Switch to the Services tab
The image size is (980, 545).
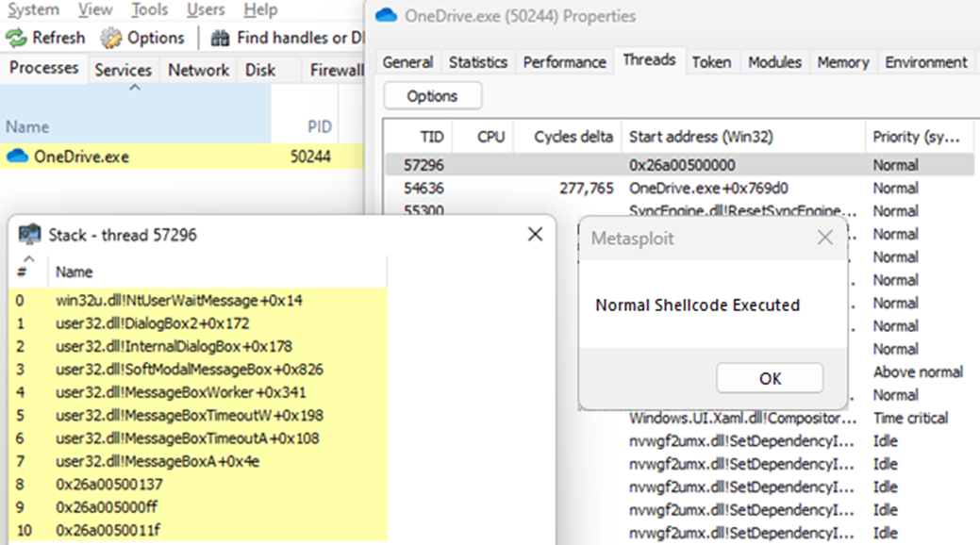coord(123,70)
